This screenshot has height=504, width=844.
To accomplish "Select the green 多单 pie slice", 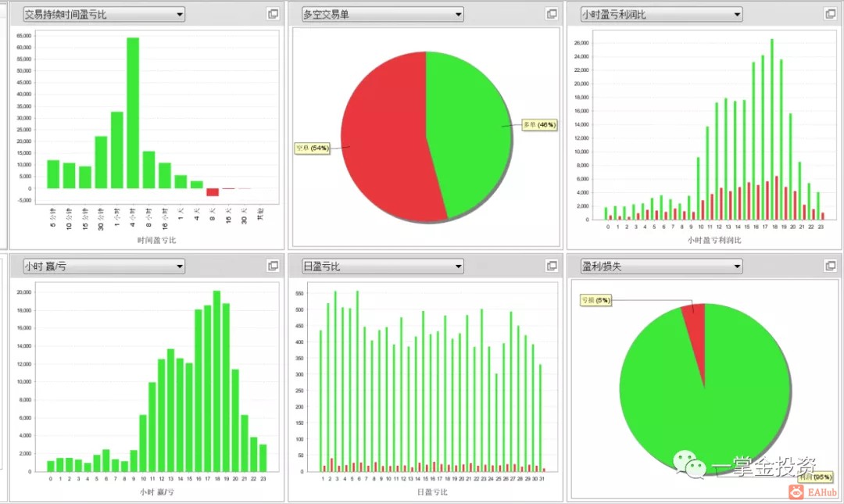I will pos(468,134).
